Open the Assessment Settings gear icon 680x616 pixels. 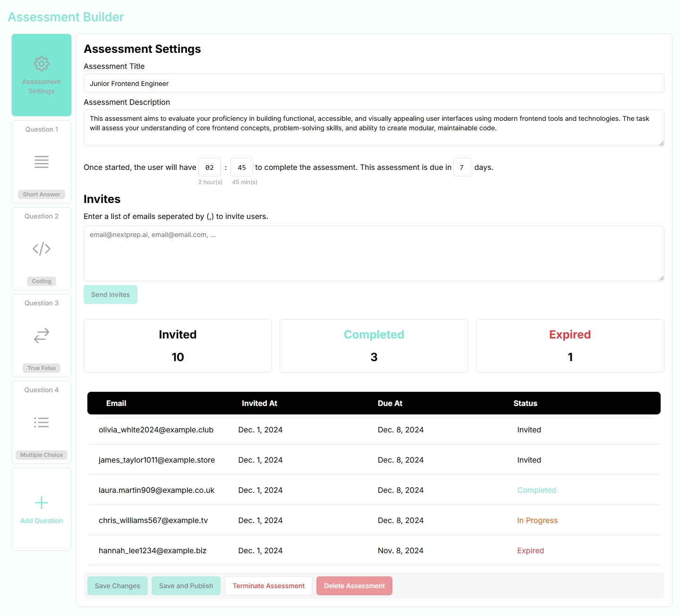coord(42,64)
